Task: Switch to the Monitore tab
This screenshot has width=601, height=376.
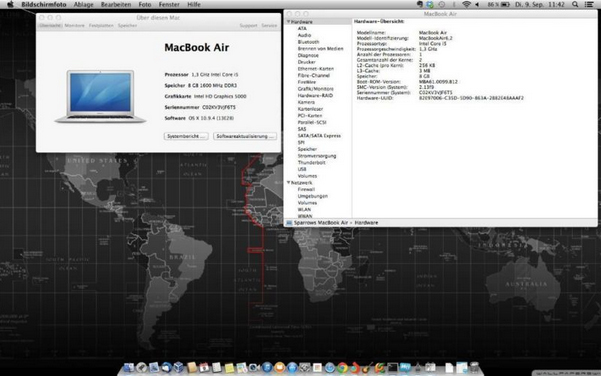Action: [74, 25]
